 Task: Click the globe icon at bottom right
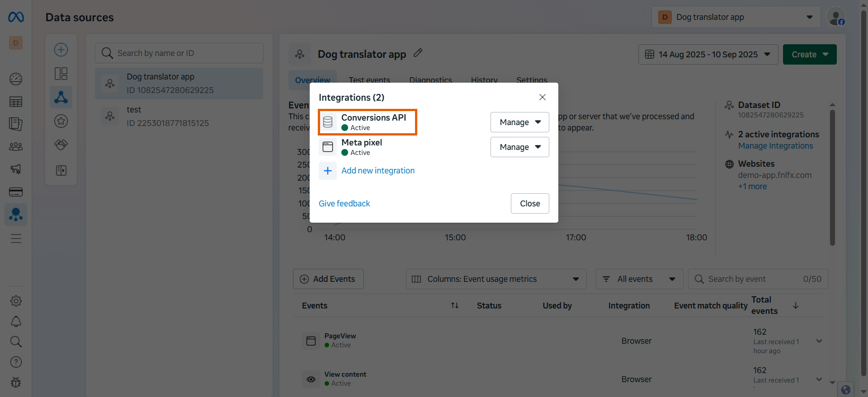click(846, 389)
